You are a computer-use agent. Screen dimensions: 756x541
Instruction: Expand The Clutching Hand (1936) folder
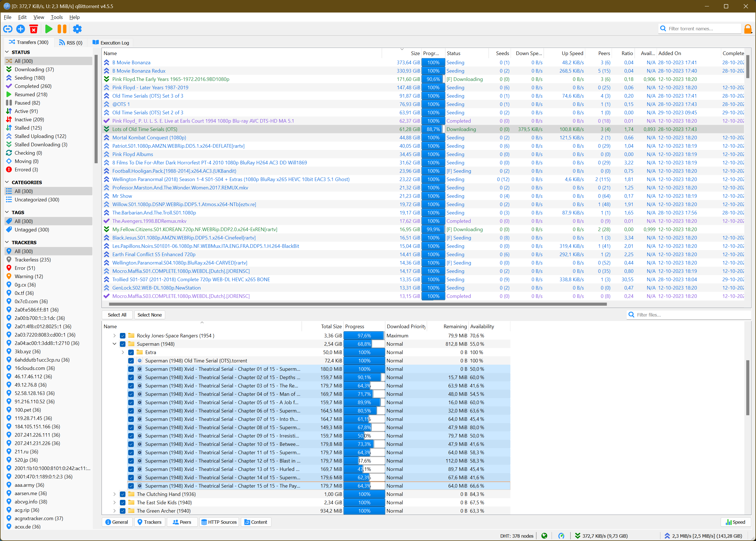tap(115, 494)
